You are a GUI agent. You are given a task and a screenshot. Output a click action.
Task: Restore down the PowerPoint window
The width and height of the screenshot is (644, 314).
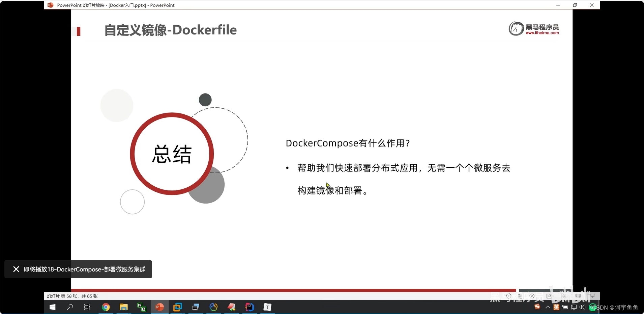575,5
